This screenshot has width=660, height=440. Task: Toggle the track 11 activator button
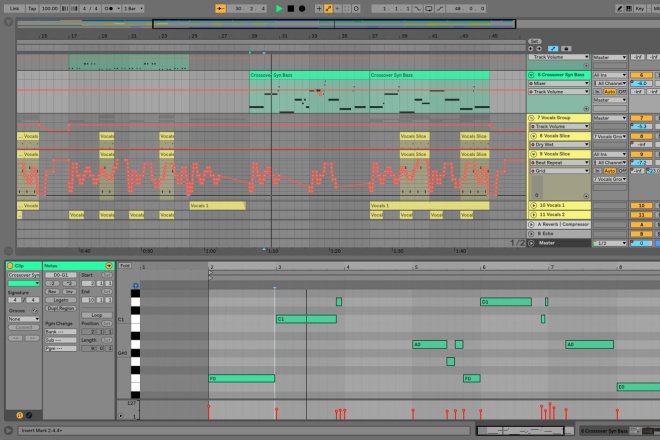pos(641,215)
